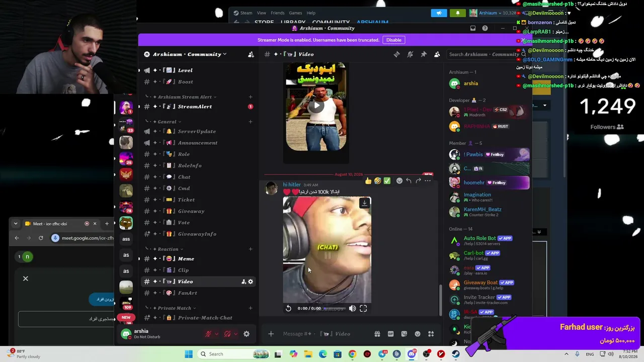Collapse the Reaction category
Image resolution: width=644 pixels, height=362 pixels.
(168, 249)
